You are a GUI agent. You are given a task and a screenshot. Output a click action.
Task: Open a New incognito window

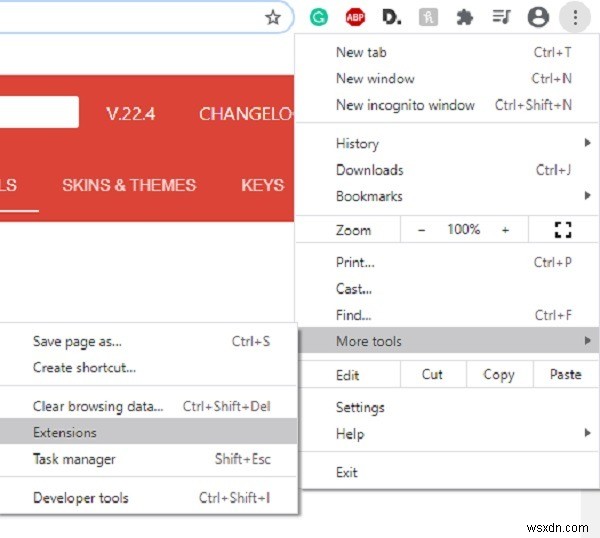pyautogui.click(x=447, y=105)
